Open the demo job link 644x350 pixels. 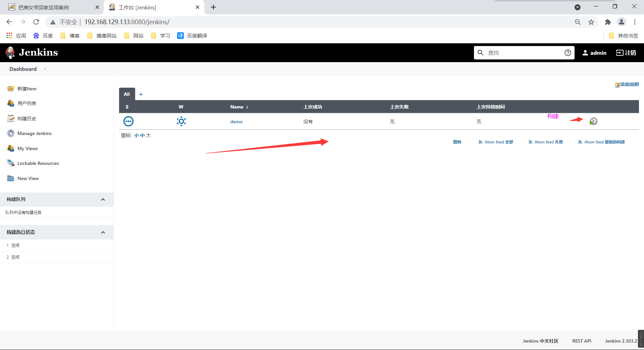click(x=236, y=122)
